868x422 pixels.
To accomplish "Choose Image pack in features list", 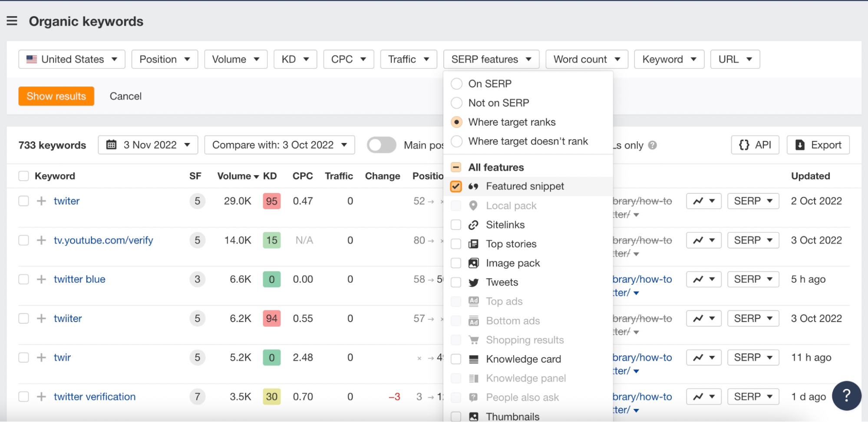I will coord(456,263).
